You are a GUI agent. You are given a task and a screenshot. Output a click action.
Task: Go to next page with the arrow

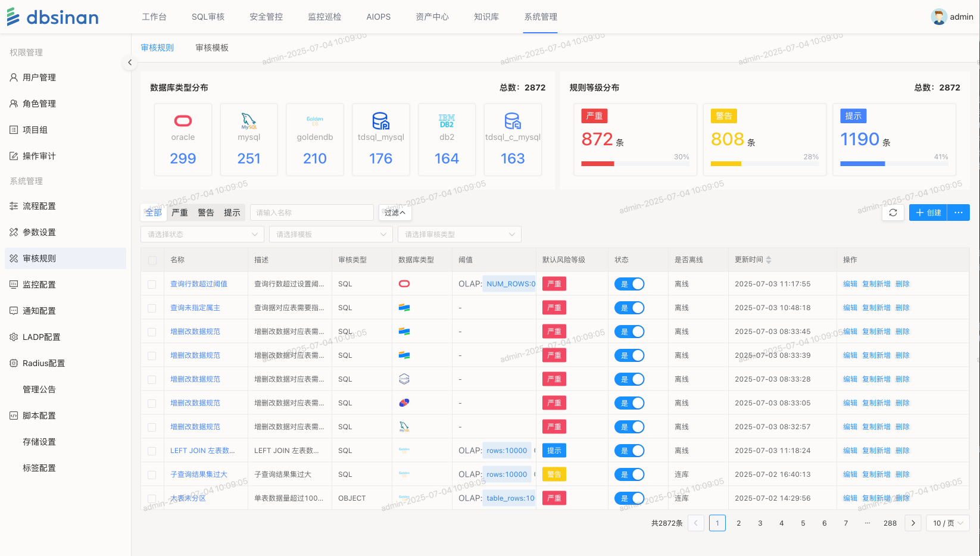coord(913,523)
